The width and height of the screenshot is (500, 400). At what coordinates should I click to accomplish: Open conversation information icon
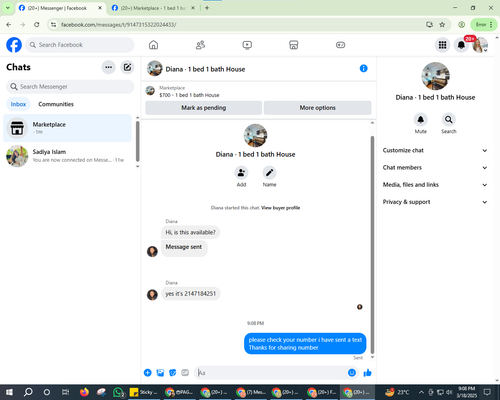363,68
